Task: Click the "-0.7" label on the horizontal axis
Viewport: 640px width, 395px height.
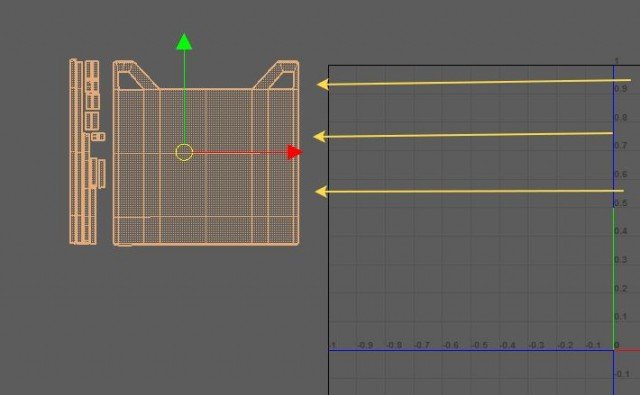Action: point(422,345)
